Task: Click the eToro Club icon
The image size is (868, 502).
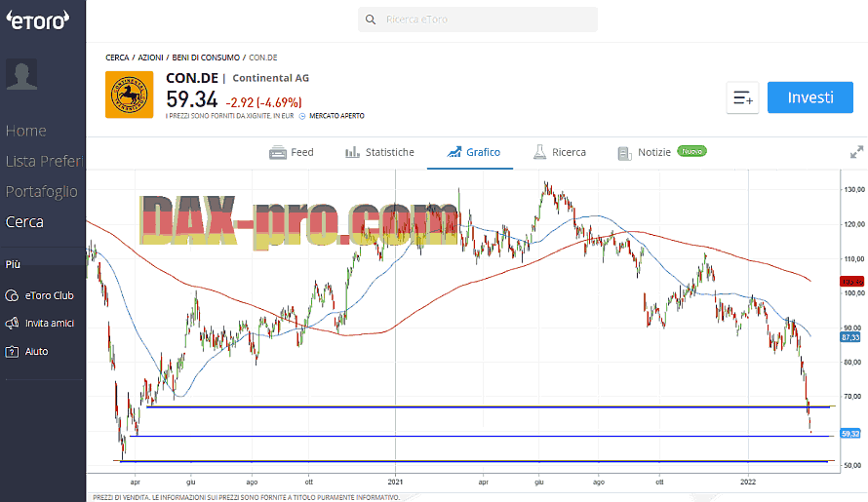Action: click(x=12, y=295)
